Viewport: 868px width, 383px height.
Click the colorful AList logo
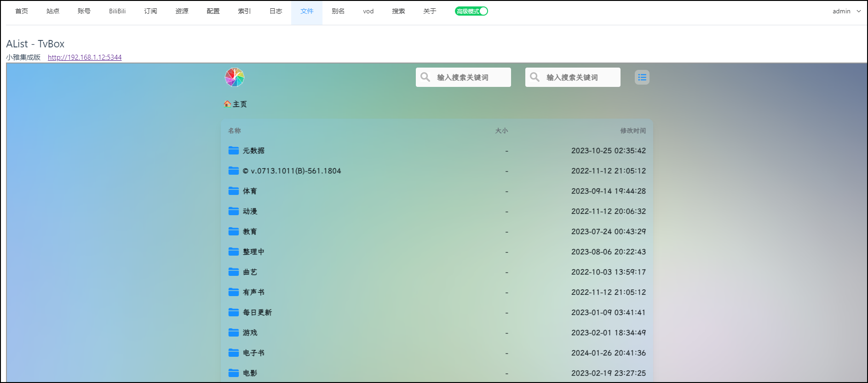pyautogui.click(x=235, y=77)
